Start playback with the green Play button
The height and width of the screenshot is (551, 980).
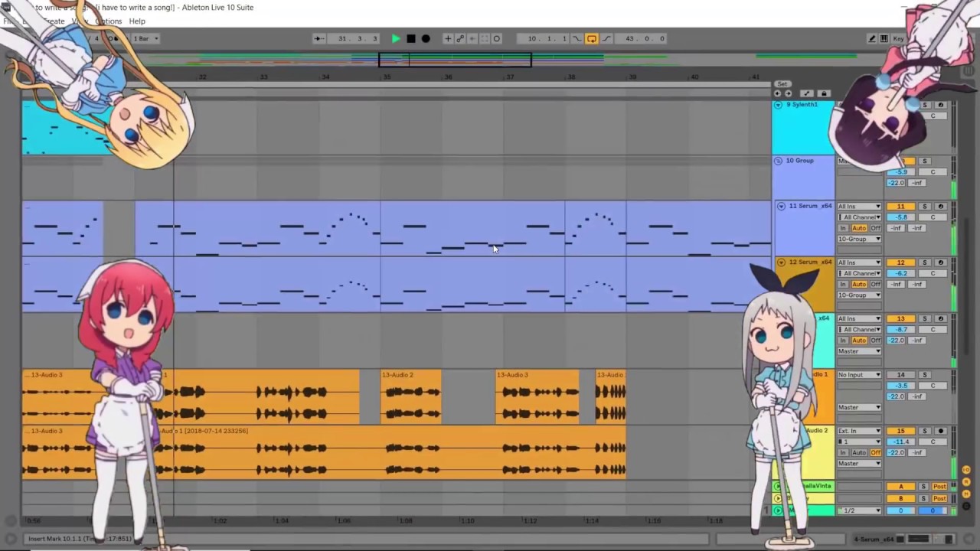[x=396, y=38]
